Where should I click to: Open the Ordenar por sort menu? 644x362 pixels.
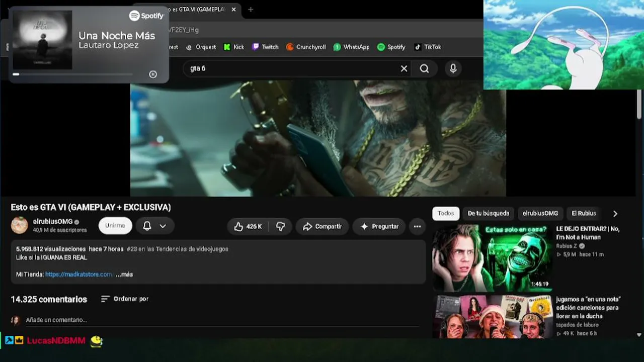[x=125, y=299]
